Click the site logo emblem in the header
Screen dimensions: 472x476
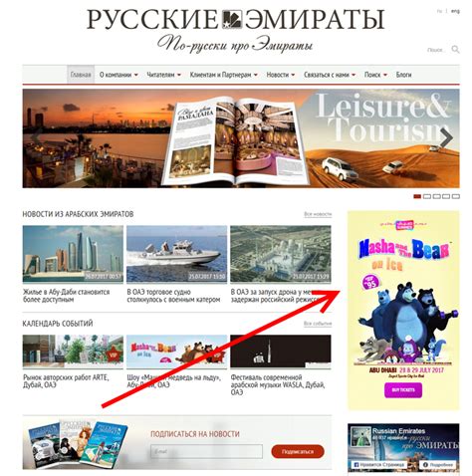coord(232,19)
